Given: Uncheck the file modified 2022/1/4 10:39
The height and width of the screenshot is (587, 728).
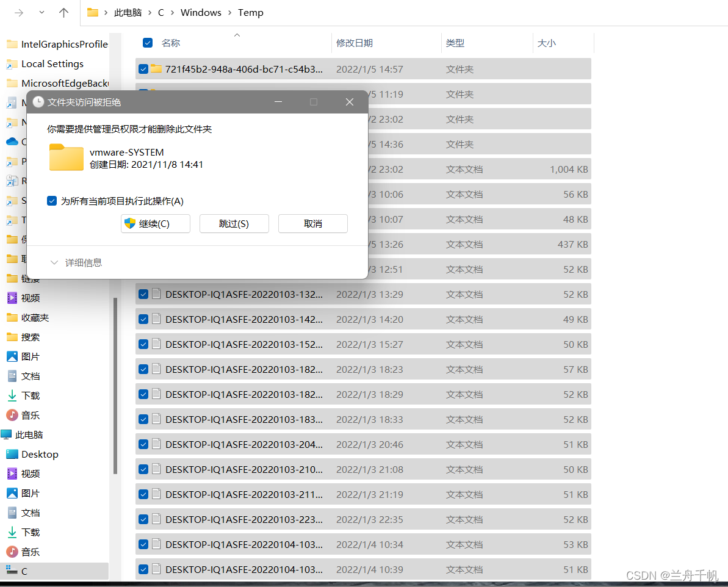Looking at the screenshot, I should [143, 569].
